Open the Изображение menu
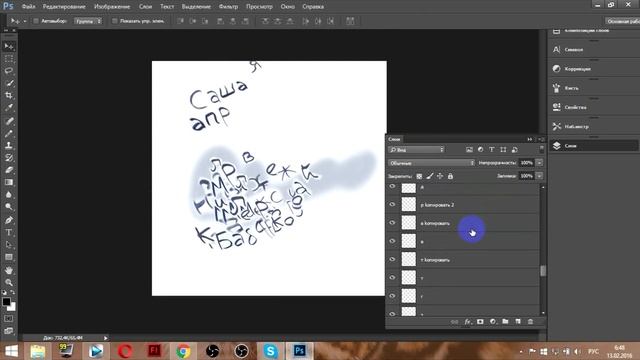This screenshot has height=360, width=640. coord(112,7)
